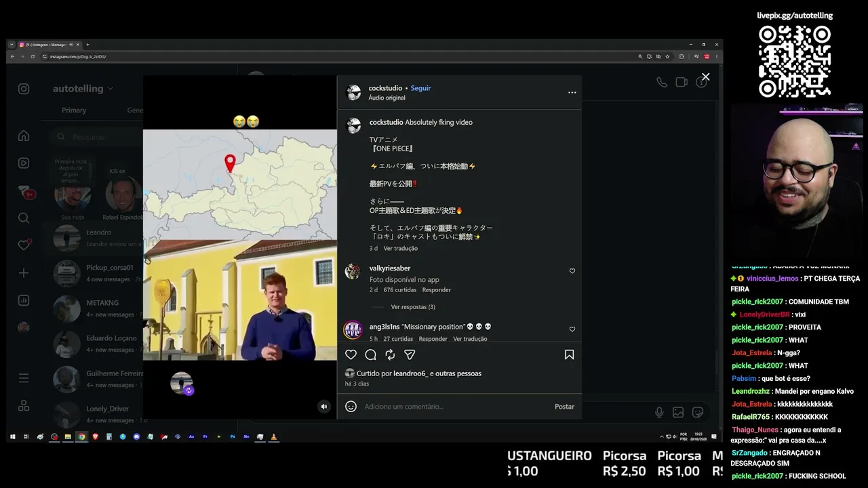
Task: Open new Chrome tab with plus
Action: (87, 45)
